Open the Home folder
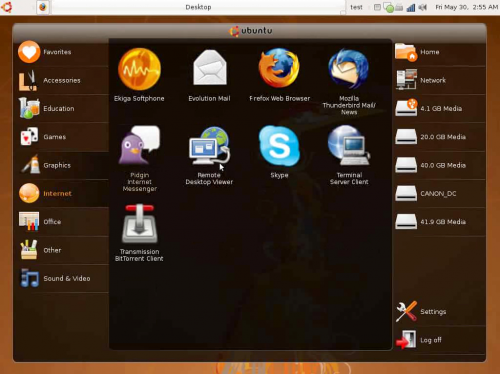Viewport: 500px width, 374px height. (439, 52)
